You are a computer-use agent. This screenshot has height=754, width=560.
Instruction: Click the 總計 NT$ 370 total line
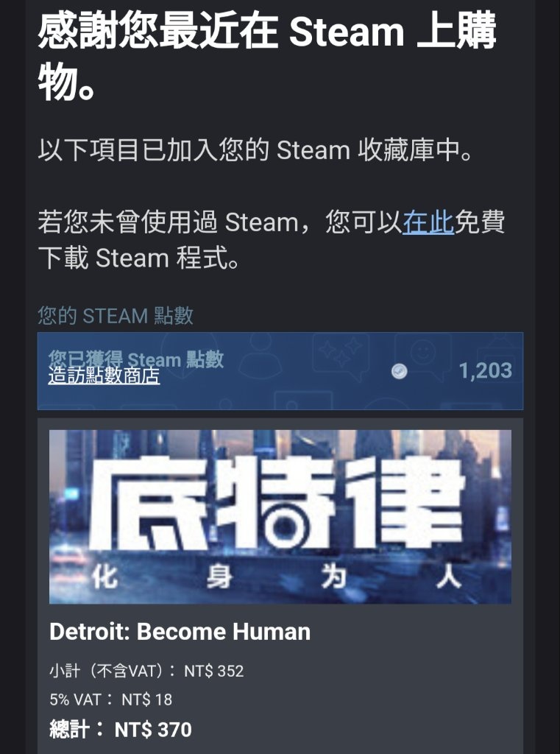(x=120, y=730)
